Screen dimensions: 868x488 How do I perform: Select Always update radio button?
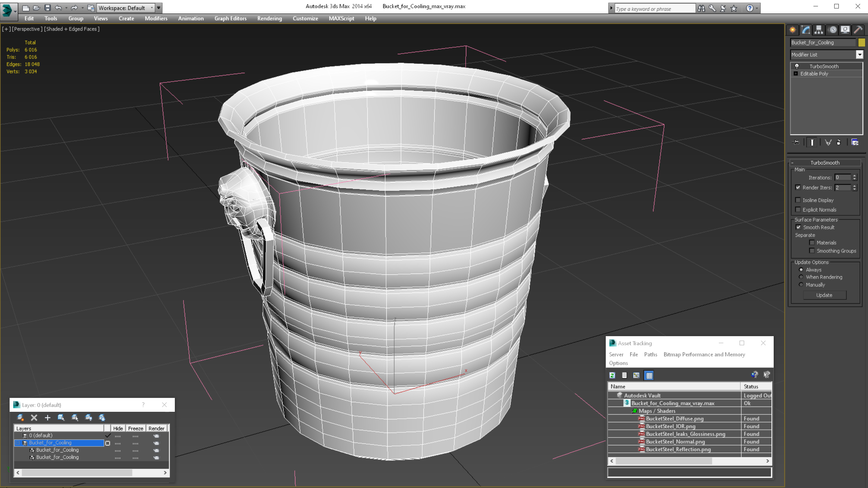click(x=801, y=270)
